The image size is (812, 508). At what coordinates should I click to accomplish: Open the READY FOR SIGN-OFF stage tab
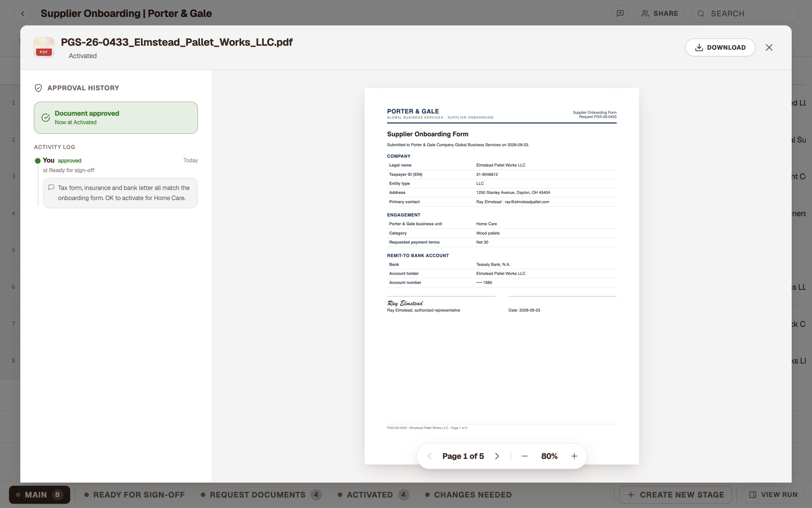point(134,494)
